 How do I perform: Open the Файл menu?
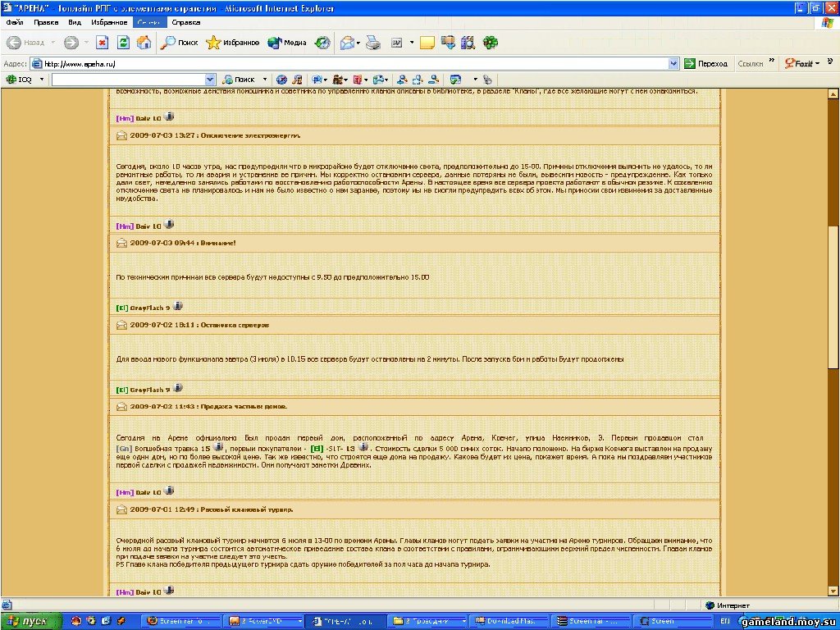click(14, 22)
